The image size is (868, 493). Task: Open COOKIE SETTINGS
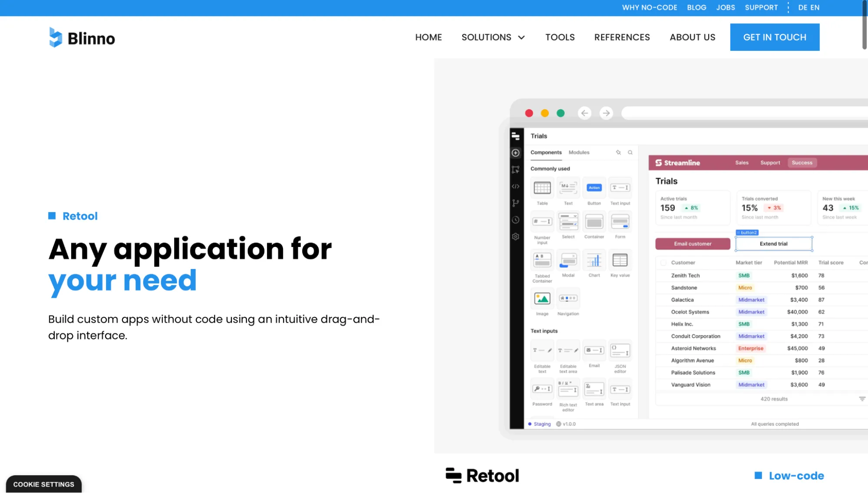[44, 484]
